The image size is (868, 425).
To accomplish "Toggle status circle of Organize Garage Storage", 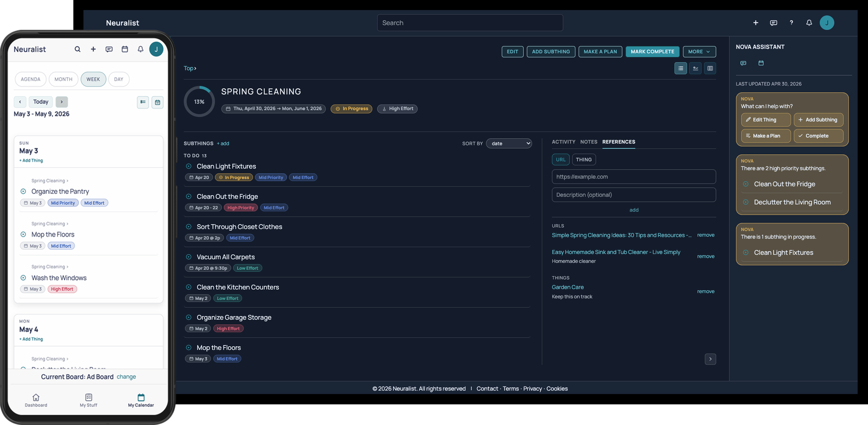I will click(189, 317).
